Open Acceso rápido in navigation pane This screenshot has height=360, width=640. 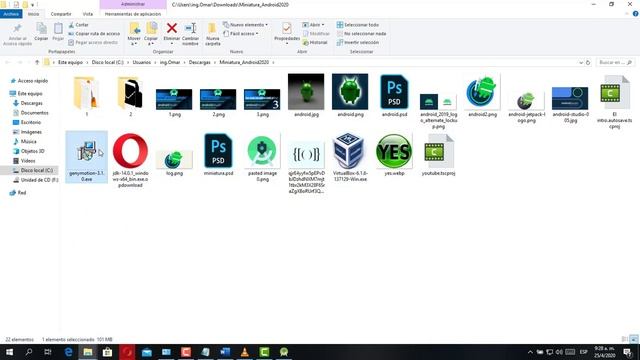pyautogui.click(x=32, y=81)
